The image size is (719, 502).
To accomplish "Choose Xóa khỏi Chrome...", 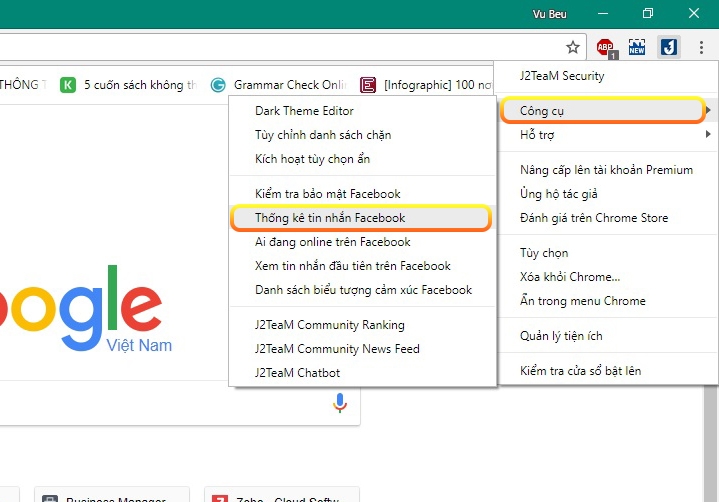I will [570, 277].
